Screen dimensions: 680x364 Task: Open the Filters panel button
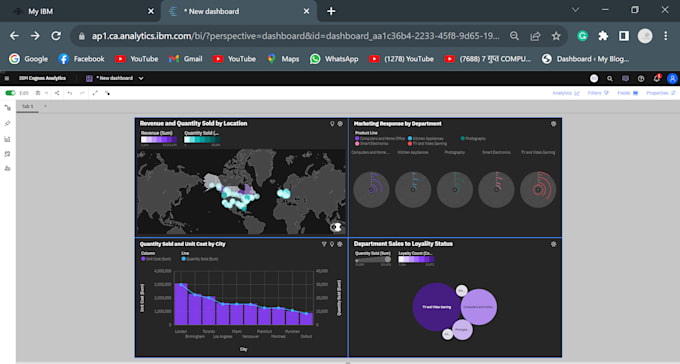[598, 93]
